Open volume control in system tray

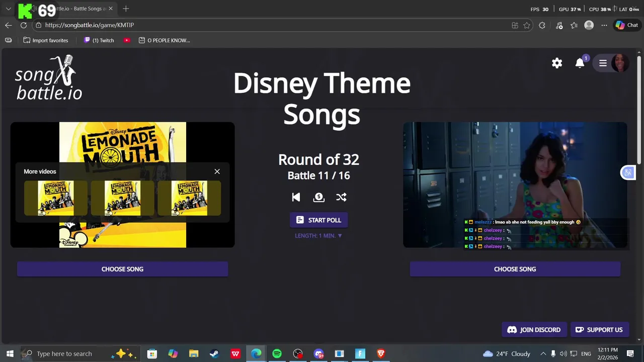(563, 353)
